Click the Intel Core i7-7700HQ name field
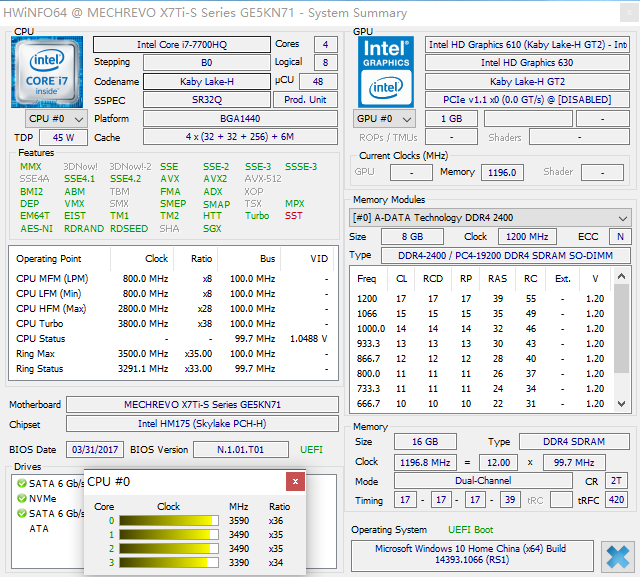The width and height of the screenshot is (640, 577). coord(181,45)
